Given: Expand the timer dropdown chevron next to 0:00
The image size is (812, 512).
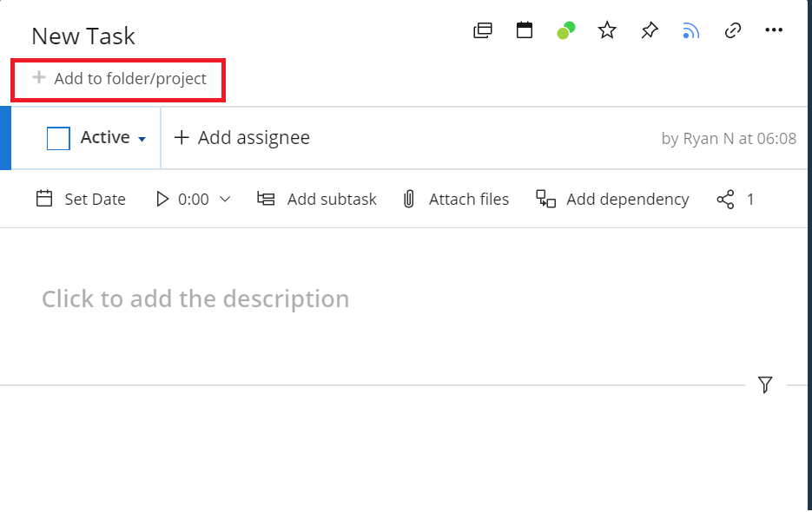Looking at the screenshot, I should tap(225, 200).
